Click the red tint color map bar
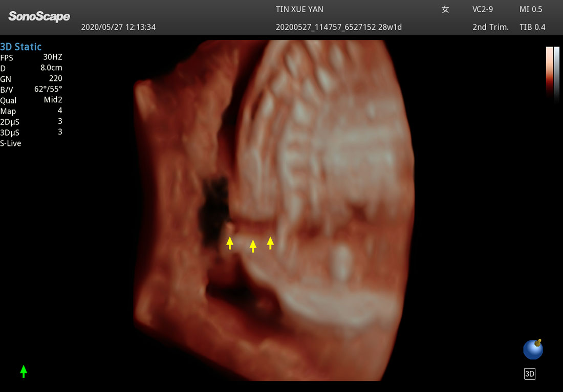Image resolution: width=563 pixels, height=392 pixels. click(549, 72)
